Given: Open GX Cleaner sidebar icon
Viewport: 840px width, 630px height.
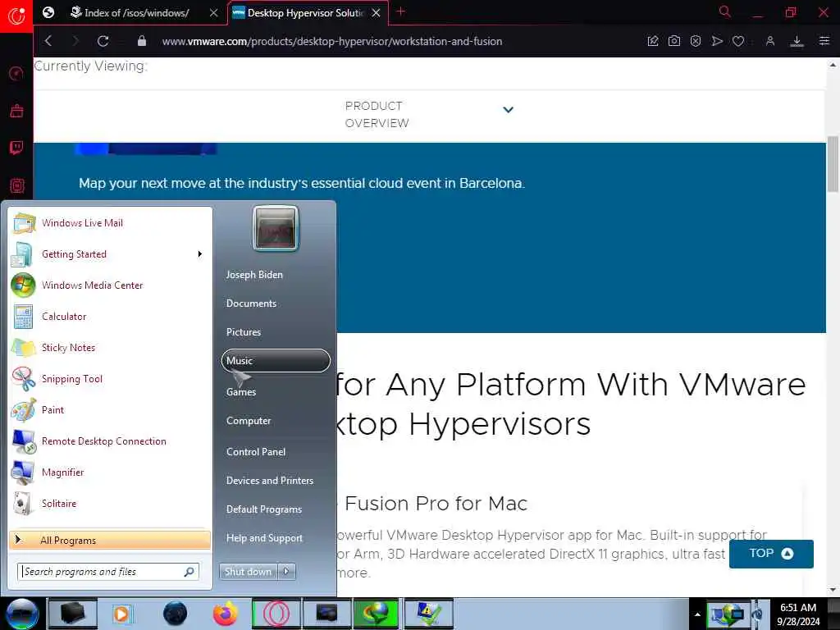Looking at the screenshot, I should (16, 111).
